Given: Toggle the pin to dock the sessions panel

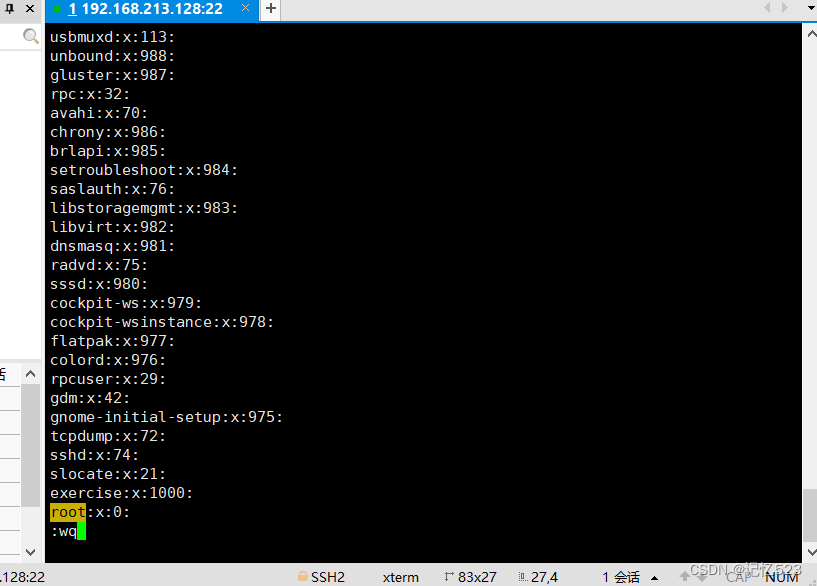Looking at the screenshot, I should (8, 8).
